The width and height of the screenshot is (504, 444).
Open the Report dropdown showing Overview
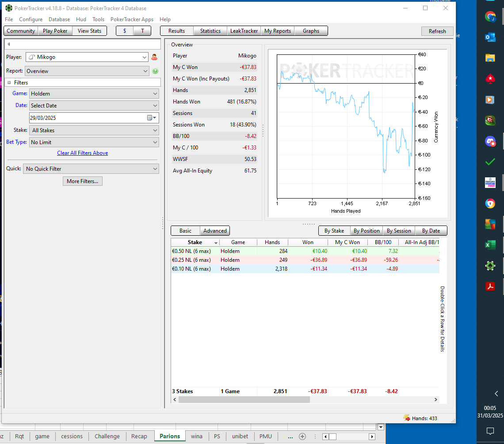click(x=87, y=71)
